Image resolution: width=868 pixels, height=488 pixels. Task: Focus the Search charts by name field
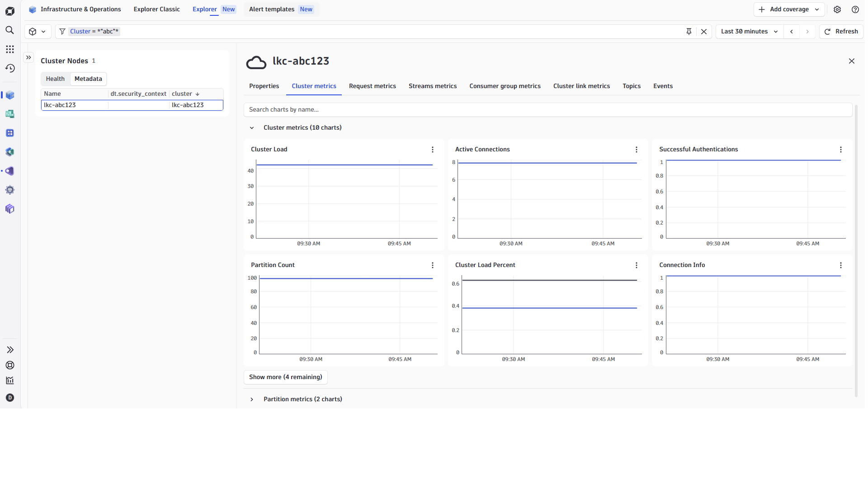548,110
